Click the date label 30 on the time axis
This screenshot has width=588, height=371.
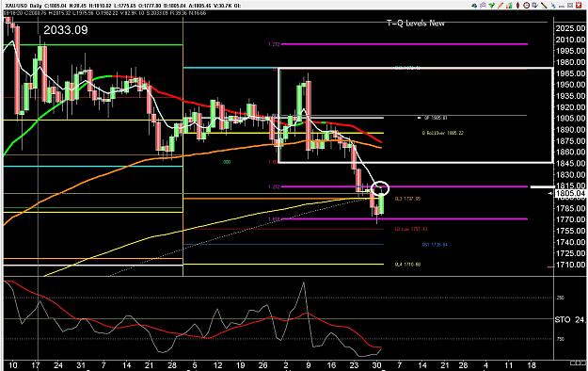click(x=377, y=365)
